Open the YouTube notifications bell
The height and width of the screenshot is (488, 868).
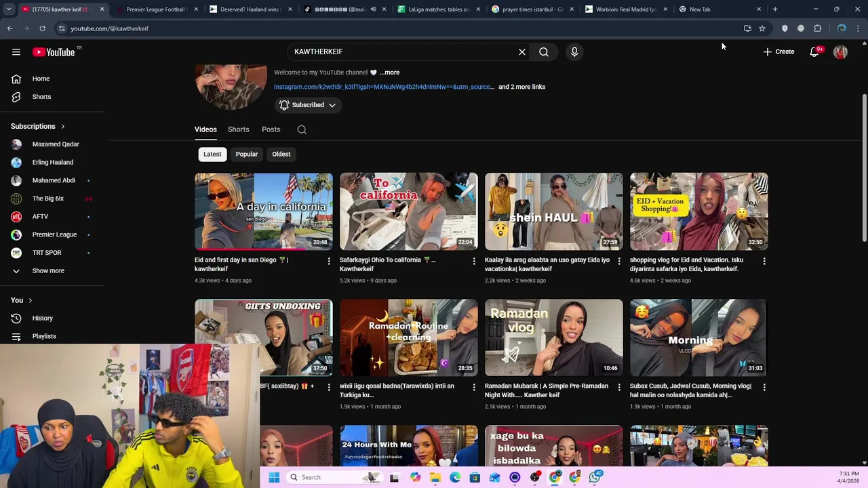point(814,52)
